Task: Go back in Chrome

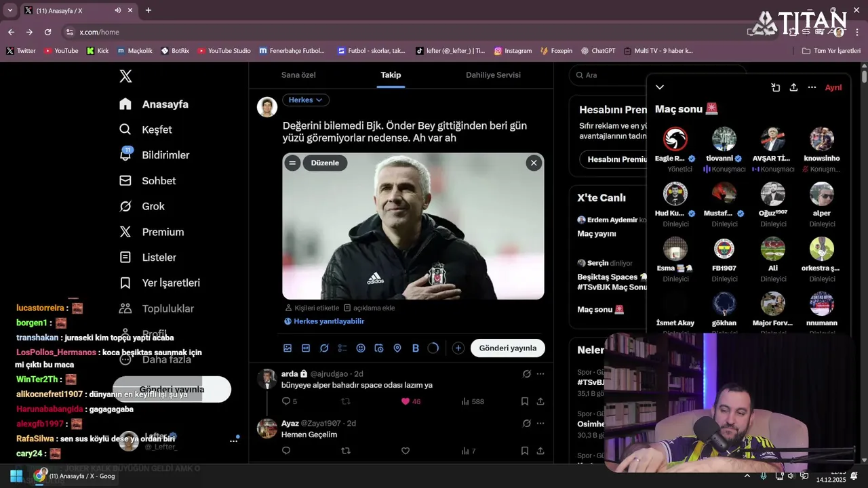Action: tap(11, 32)
